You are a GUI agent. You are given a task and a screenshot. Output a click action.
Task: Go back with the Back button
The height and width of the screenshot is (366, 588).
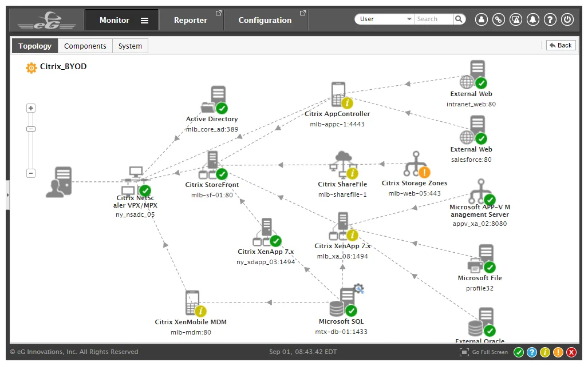(561, 45)
